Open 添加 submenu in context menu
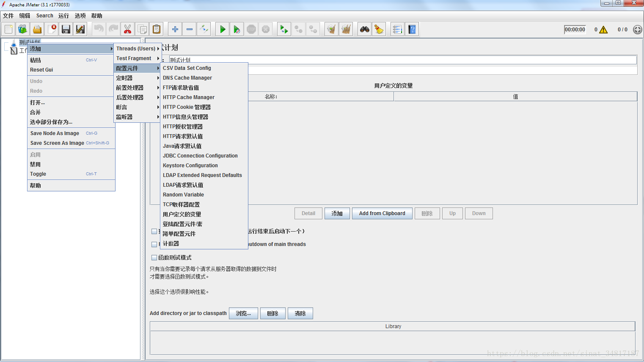Viewport: 644px width, 362px height. [x=71, y=49]
